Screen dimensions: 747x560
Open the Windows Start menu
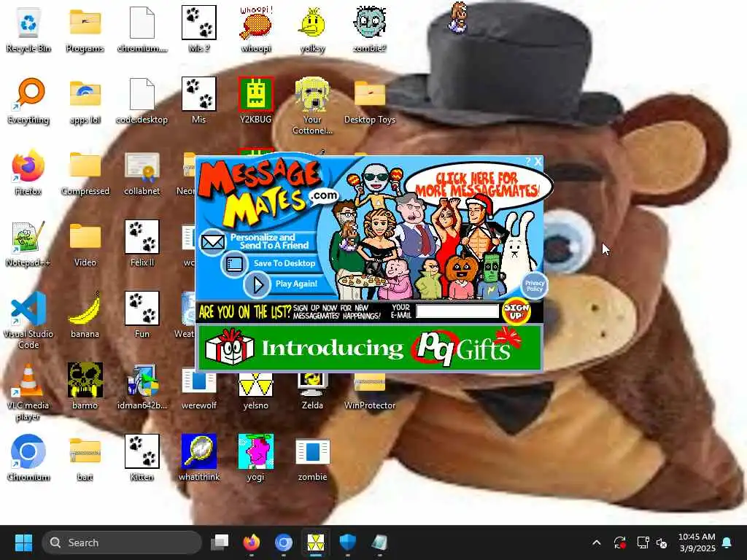pyautogui.click(x=23, y=542)
